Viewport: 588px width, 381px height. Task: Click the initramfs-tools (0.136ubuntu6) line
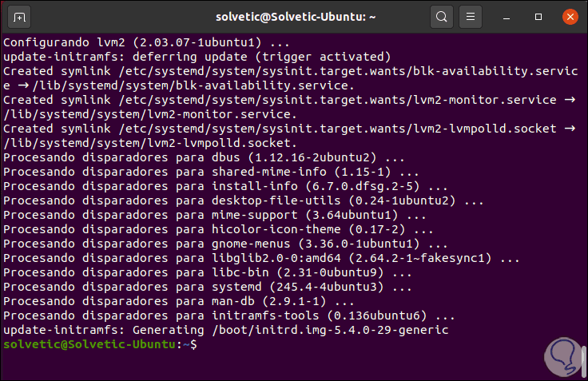(x=229, y=316)
